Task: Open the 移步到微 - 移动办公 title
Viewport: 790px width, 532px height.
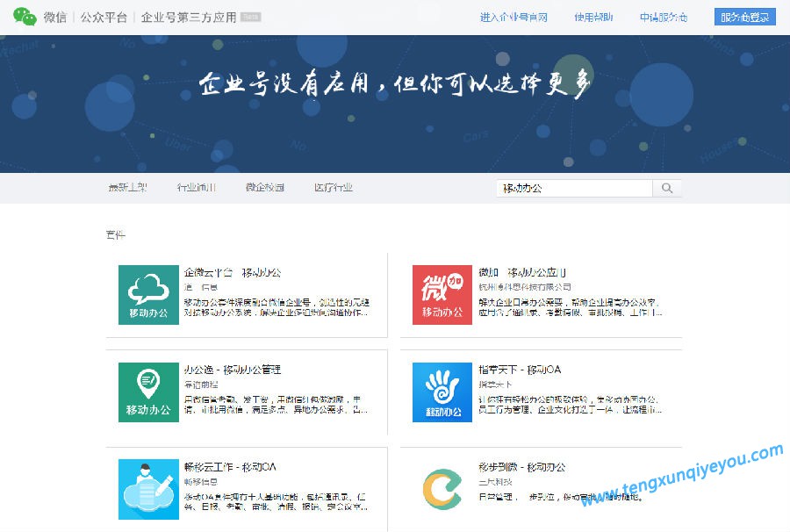Action: point(522,467)
